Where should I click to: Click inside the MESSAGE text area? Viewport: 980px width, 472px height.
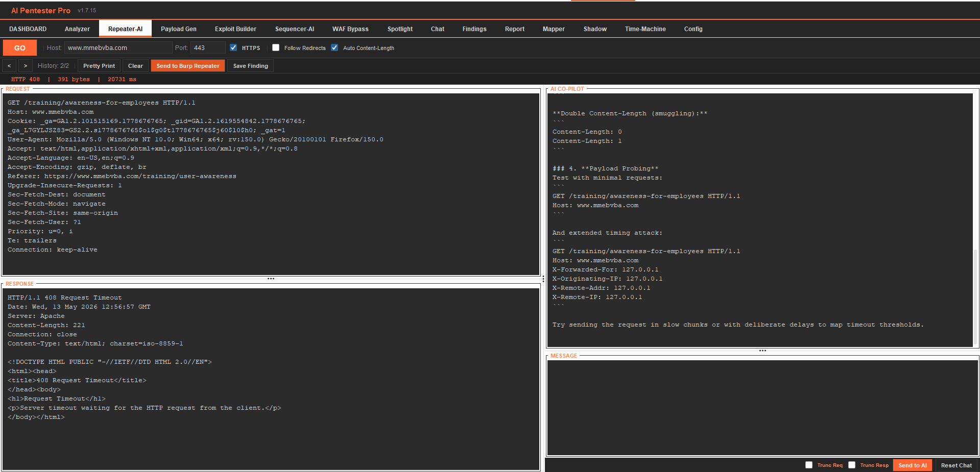click(x=762, y=407)
